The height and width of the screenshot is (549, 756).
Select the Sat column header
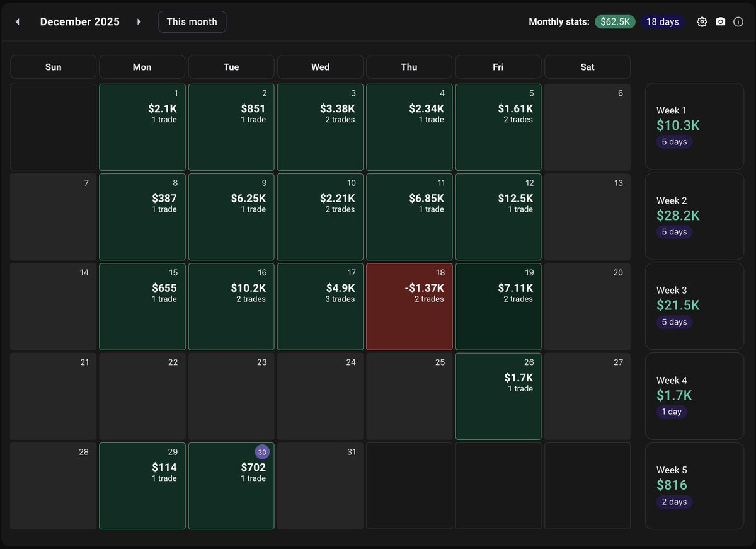coord(587,67)
